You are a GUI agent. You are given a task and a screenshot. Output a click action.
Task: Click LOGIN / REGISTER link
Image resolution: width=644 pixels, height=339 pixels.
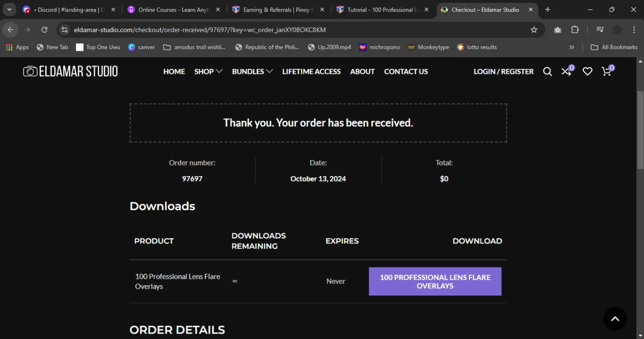pos(504,71)
